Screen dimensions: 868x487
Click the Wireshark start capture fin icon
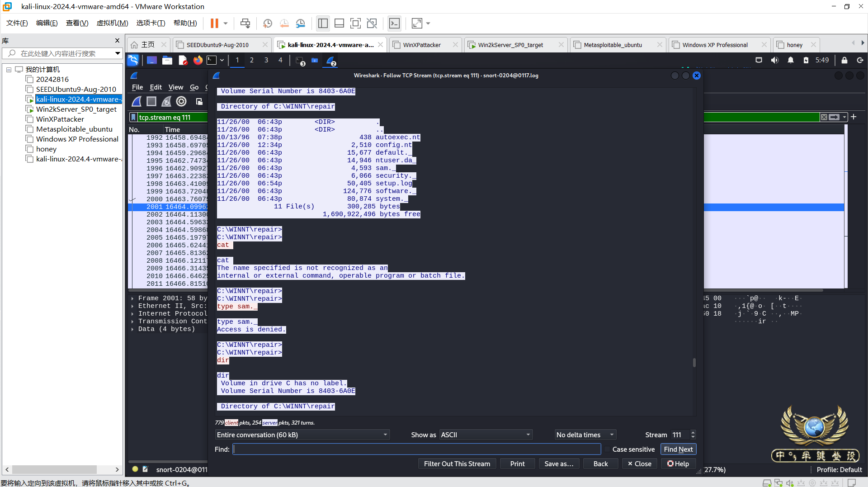pos(137,102)
